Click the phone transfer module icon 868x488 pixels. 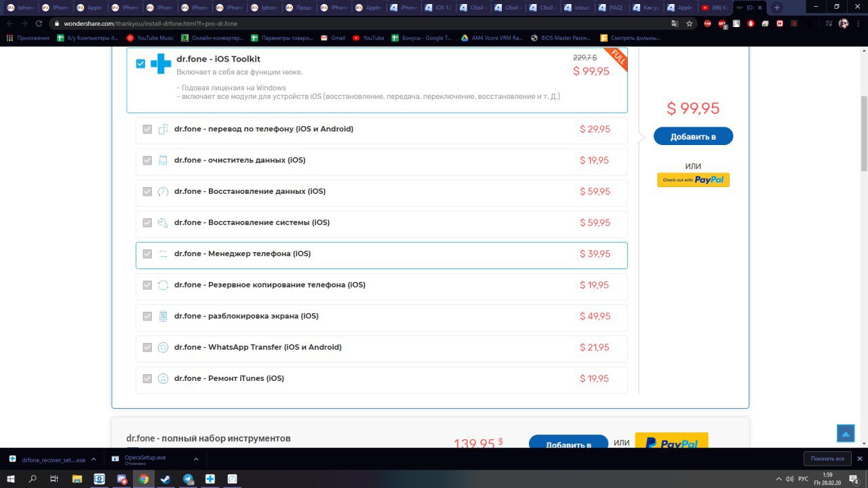[x=163, y=129]
